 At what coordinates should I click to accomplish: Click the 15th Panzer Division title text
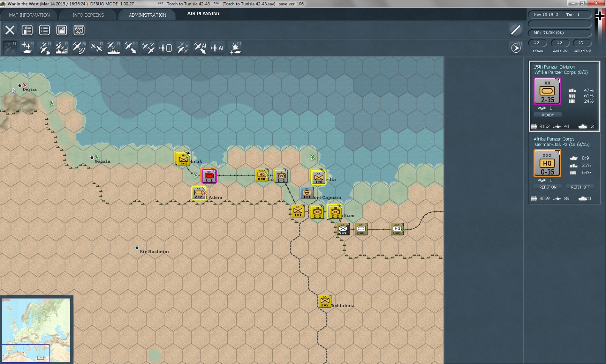coord(554,67)
